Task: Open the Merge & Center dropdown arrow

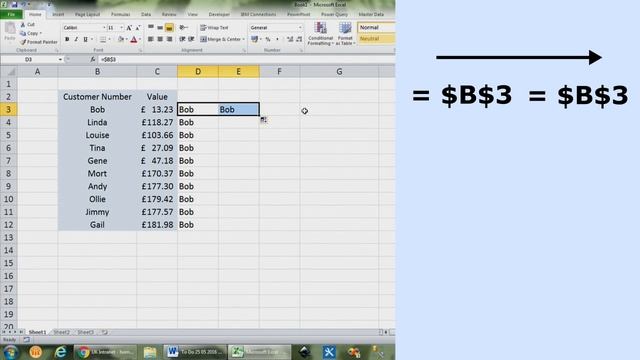Action: pos(244,39)
